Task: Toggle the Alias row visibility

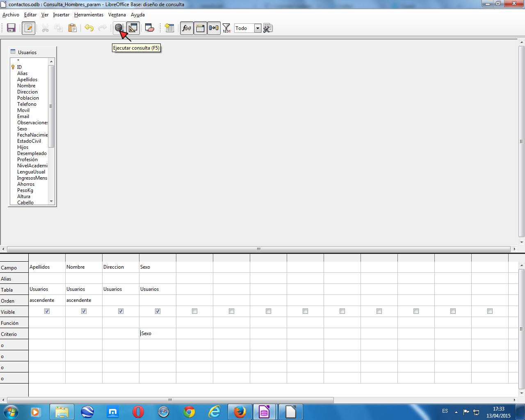Action: [x=214, y=28]
